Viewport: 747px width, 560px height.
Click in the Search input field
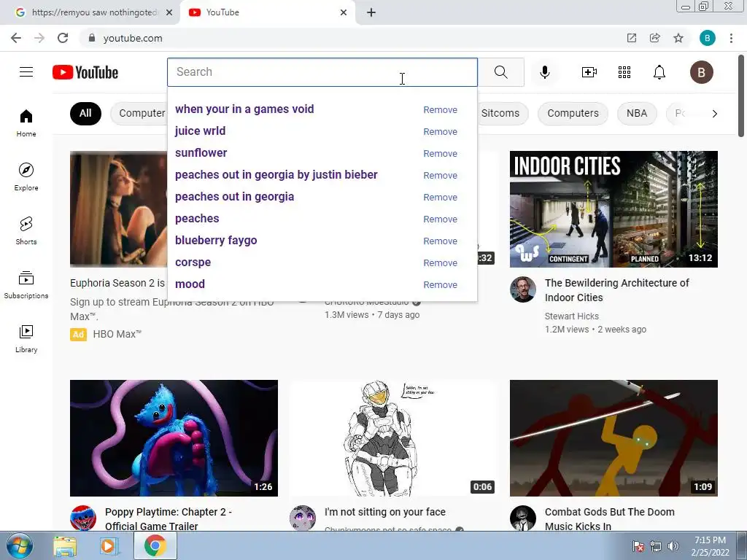pyautogui.click(x=322, y=72)
